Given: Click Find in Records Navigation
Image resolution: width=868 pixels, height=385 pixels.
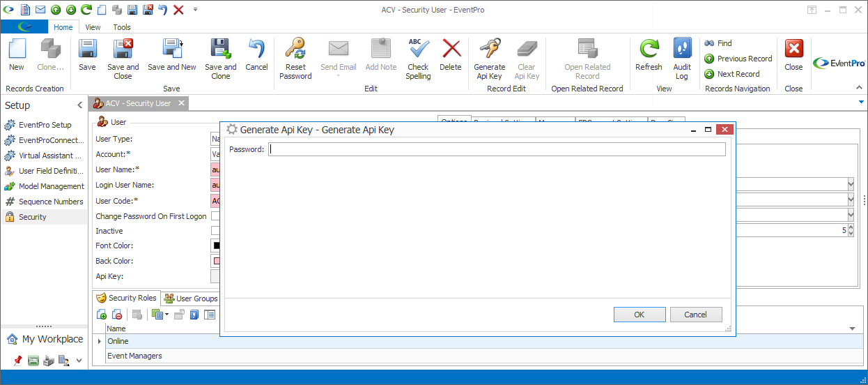Looking at the screenshot, I should tap(718, 43).
